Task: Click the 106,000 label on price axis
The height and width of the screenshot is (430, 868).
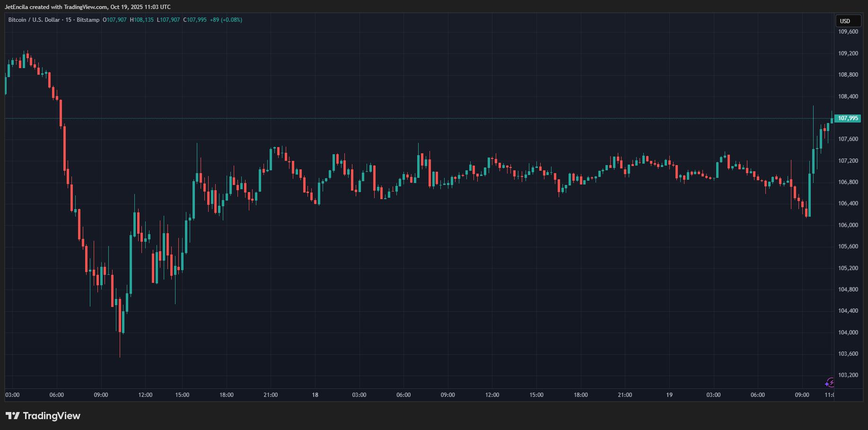Action: click(x=848, y=225)
